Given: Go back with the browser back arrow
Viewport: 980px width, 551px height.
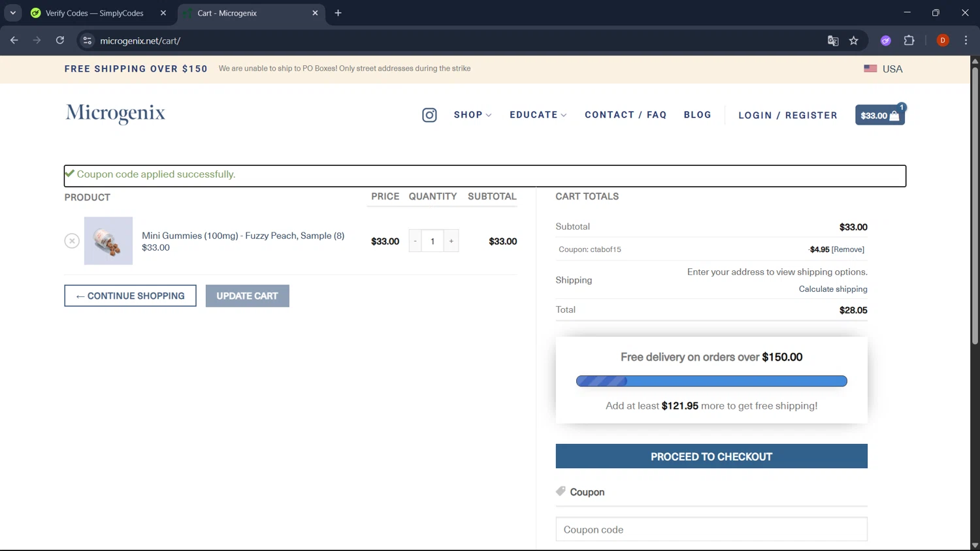Looking at the screenshot, I should pos(14,40).
